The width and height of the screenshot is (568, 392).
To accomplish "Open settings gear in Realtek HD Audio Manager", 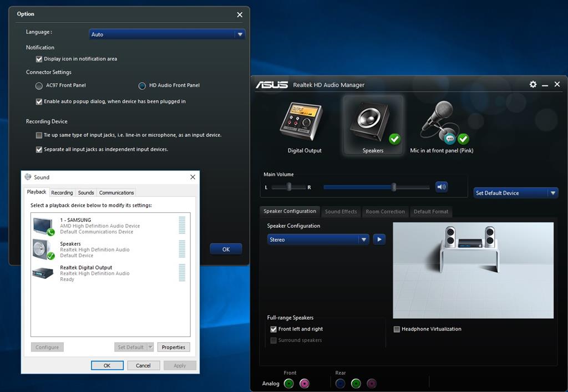I will click(x=533, y=84).
